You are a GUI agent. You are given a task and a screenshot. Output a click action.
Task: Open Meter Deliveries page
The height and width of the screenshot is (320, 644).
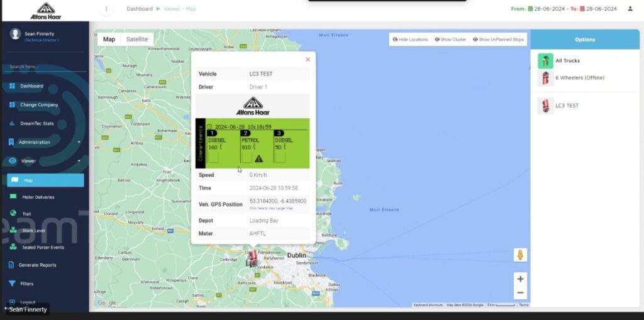[x=38, y=197]
